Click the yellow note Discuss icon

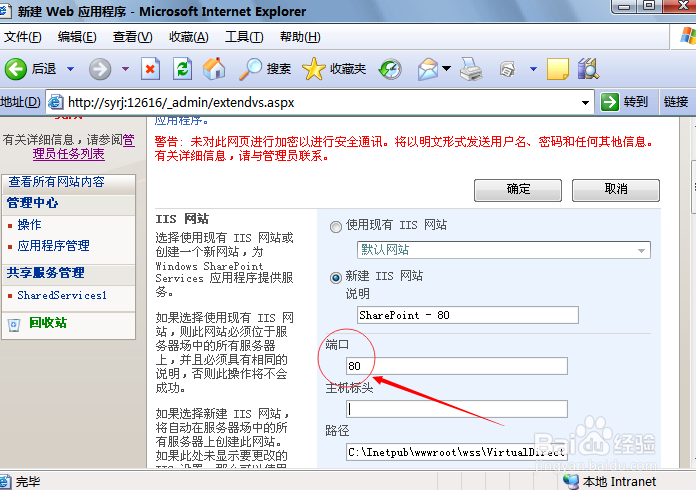click(558, 69)
